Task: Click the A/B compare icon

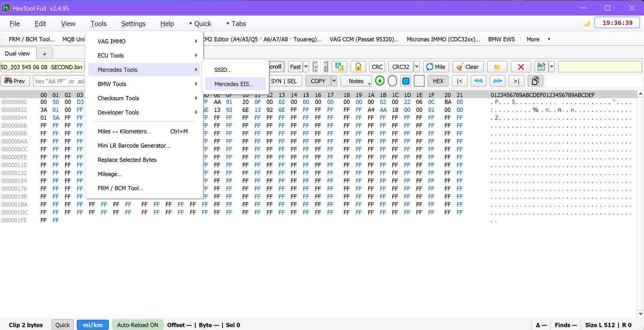Action: [339, 67]
